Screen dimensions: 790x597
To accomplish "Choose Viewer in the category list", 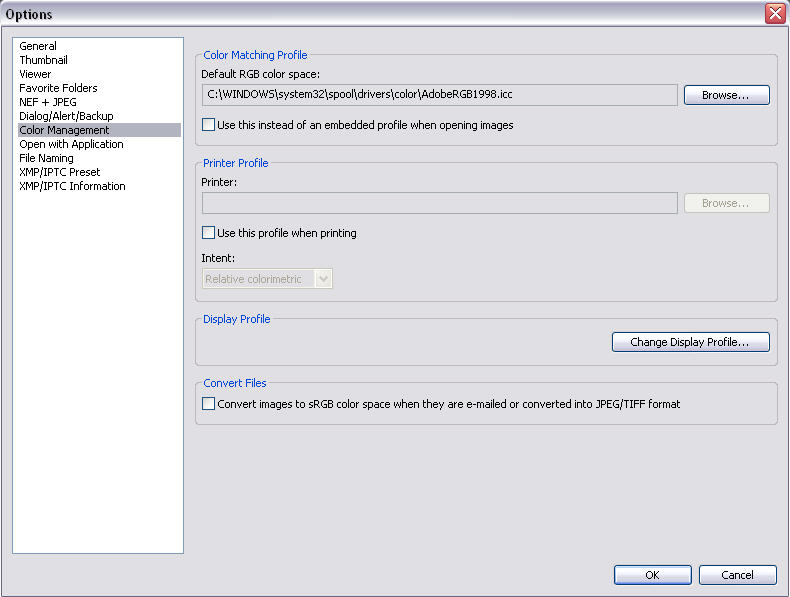I will point(35,74).
